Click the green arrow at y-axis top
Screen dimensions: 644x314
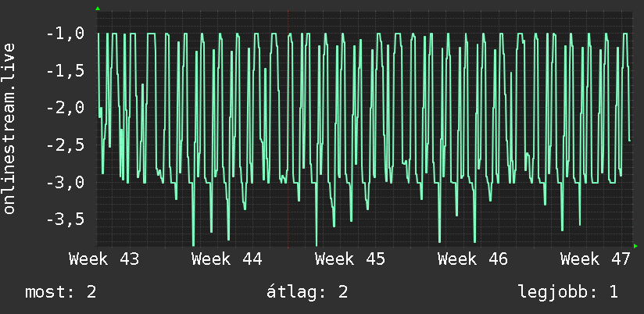click(x=98, y=9)
